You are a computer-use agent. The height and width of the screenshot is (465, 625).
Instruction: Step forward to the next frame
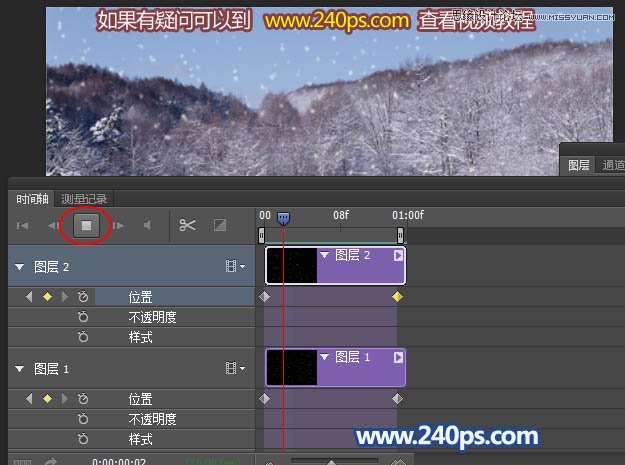[118, 226]
